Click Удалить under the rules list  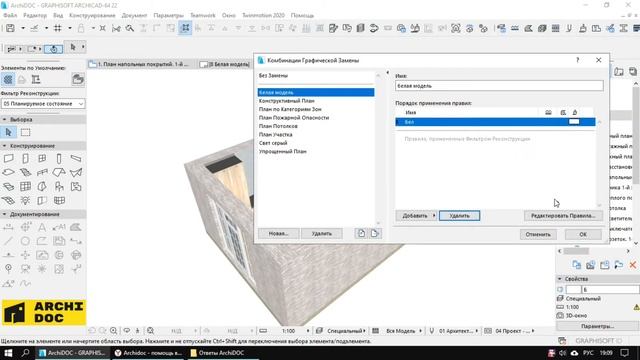(x=460, y=216)
